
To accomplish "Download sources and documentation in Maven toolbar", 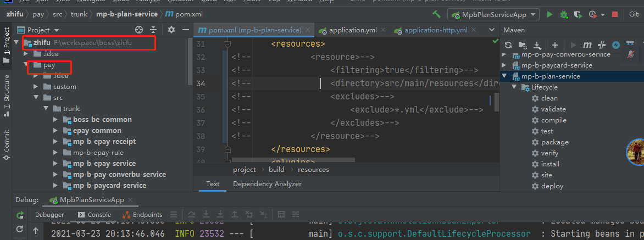I will pyautogui.click(x=537, y=45).
